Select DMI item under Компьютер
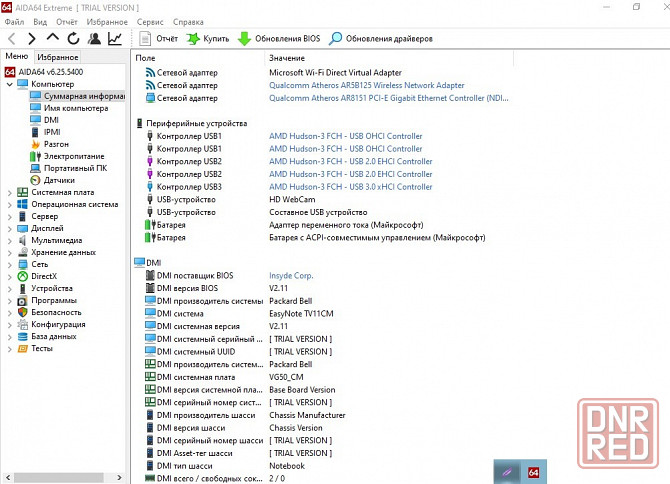The width and height of the screenshot is (670, 484). [x=50, y=120]
